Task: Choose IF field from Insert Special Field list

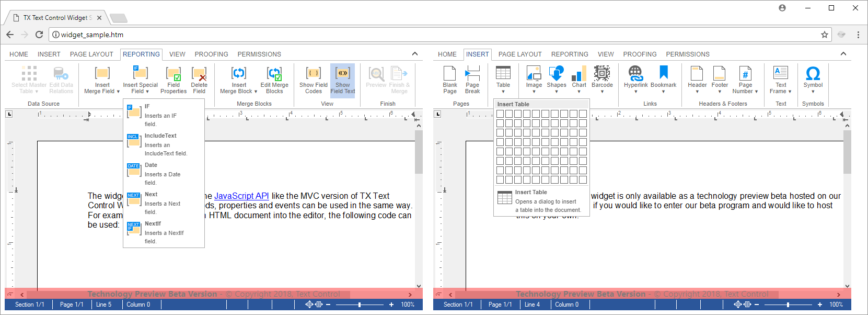Action: pos(164,115)
